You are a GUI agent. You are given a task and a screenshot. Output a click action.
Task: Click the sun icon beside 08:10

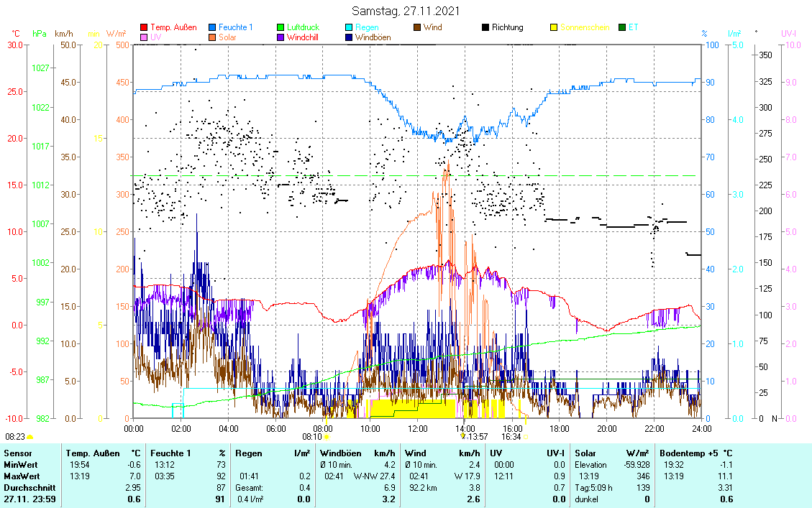tap(327, 436)
